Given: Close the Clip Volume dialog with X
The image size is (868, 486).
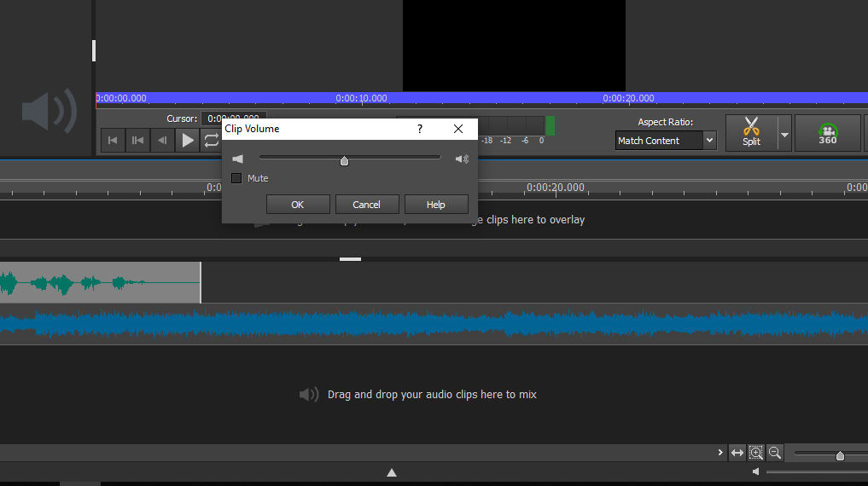Looking at the screenshot, I should point(458,129).
